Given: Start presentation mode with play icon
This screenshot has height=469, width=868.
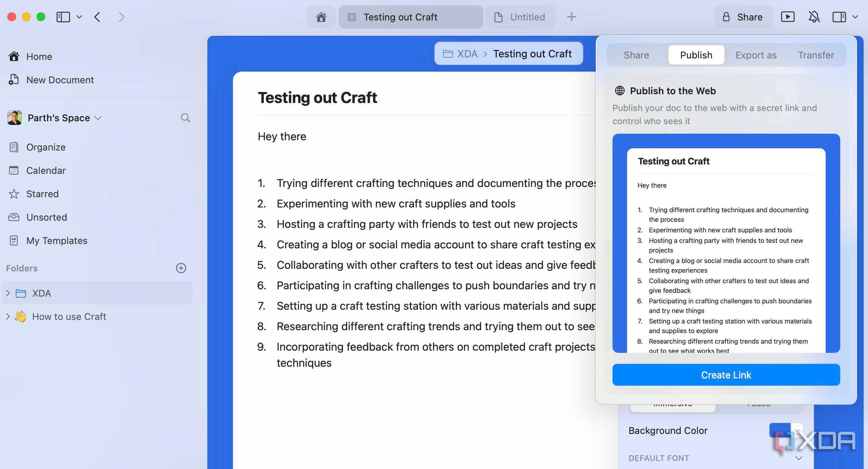Looking at the screenshot, I should [788, 17].
